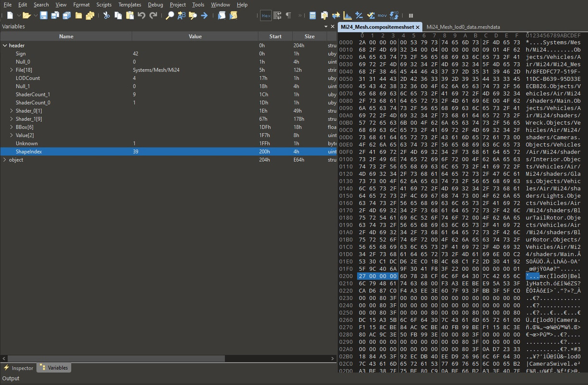Click the Run Template icon
This screenshot has height=385, width=588.
point(233,15)
